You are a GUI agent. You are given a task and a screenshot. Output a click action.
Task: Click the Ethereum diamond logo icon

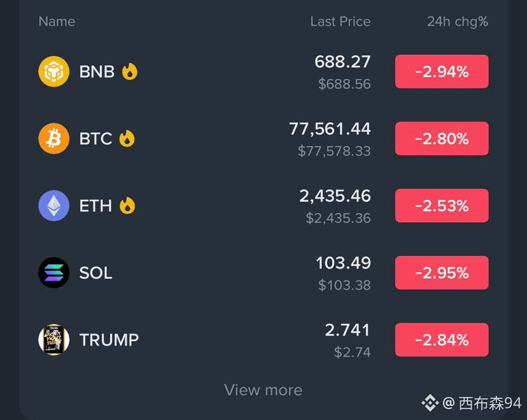tap(53, 206)
